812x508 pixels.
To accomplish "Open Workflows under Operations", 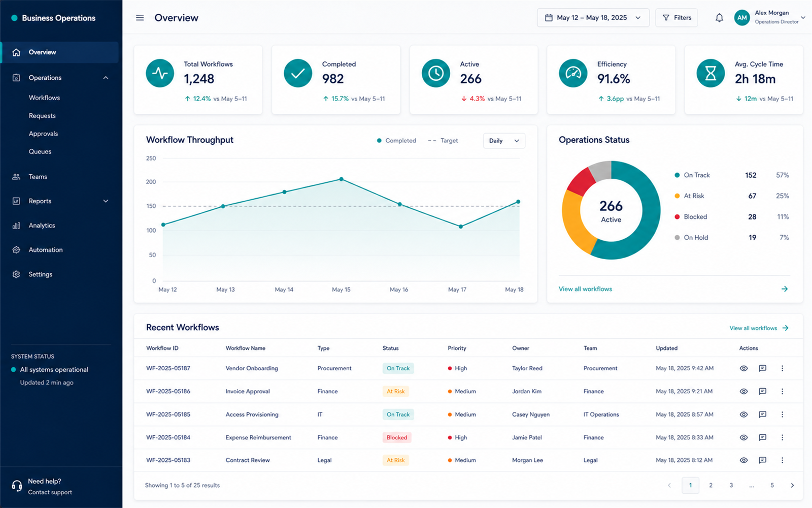I will tap(44, 98).
